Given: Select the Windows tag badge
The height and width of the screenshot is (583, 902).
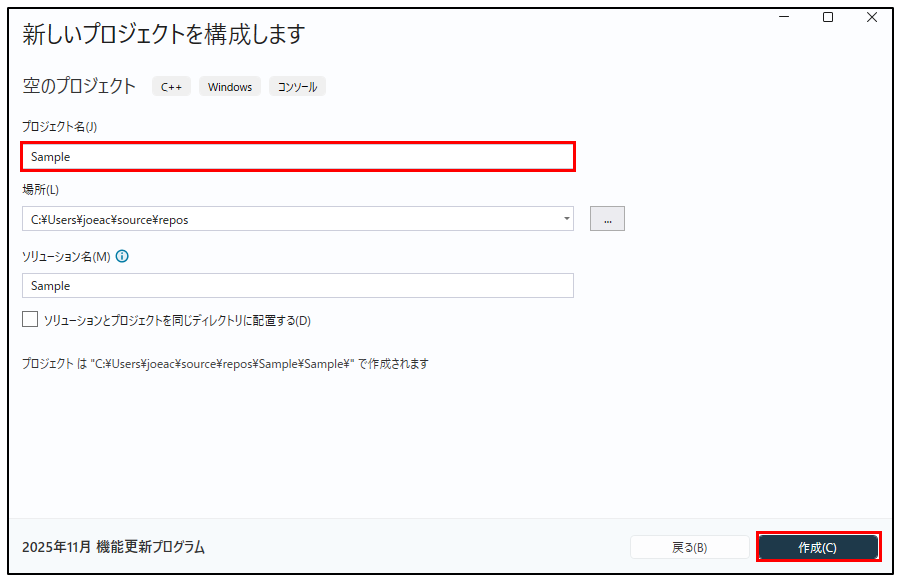Looking at the screenshot, I should click(230, 87).
